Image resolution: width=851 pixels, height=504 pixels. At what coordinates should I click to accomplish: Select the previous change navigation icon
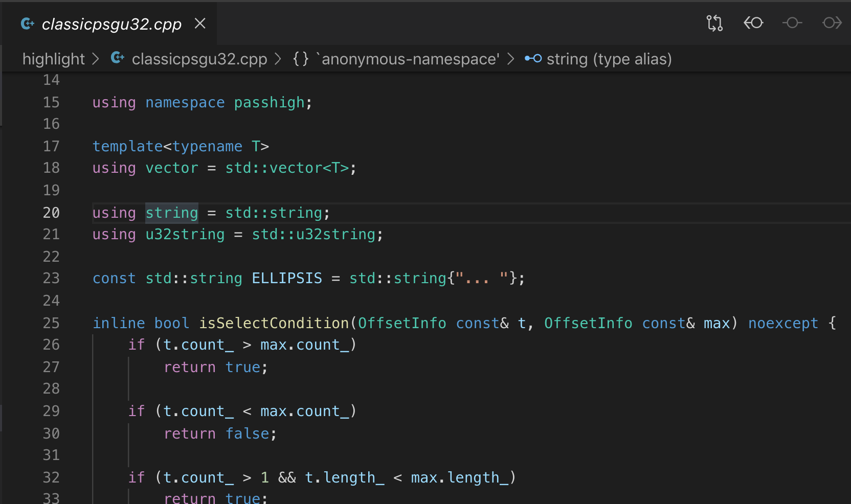point(753,23)
